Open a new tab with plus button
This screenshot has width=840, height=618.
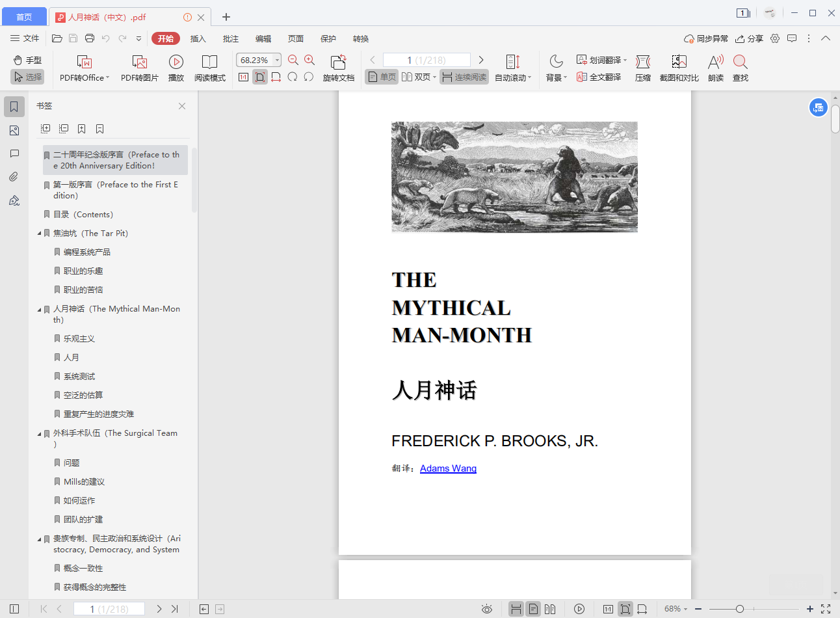[226, 17]
